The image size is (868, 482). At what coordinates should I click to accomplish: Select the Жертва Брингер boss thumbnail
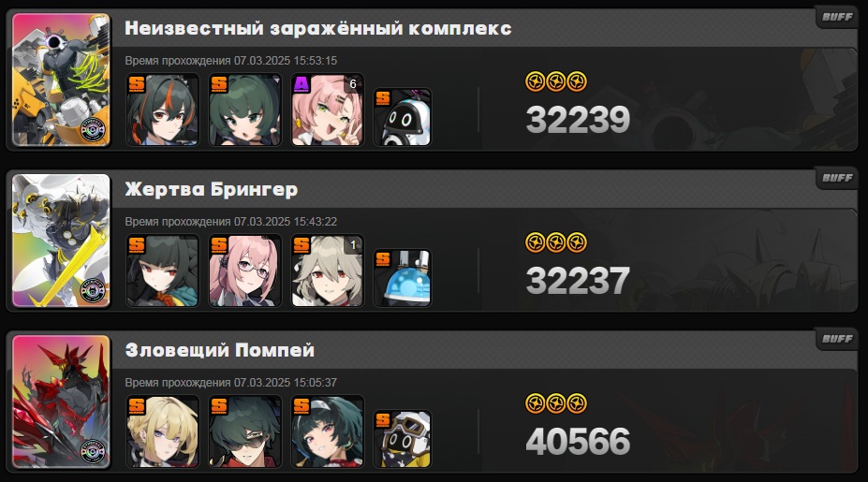62,241
